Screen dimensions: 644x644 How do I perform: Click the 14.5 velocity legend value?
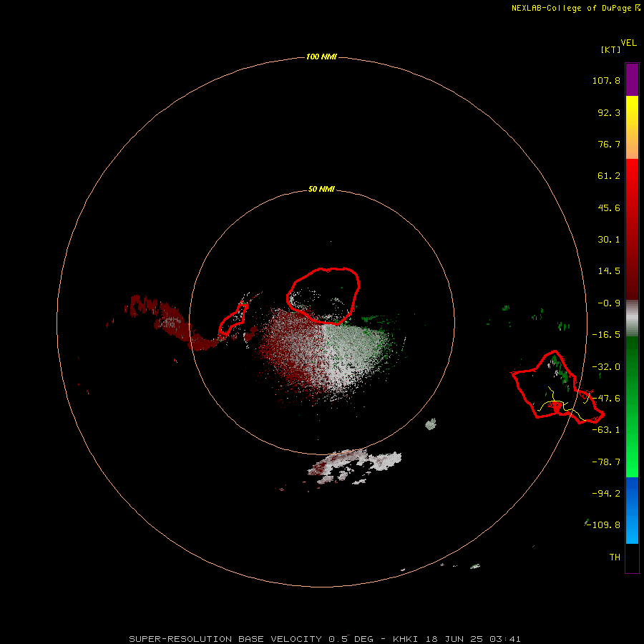609,271
